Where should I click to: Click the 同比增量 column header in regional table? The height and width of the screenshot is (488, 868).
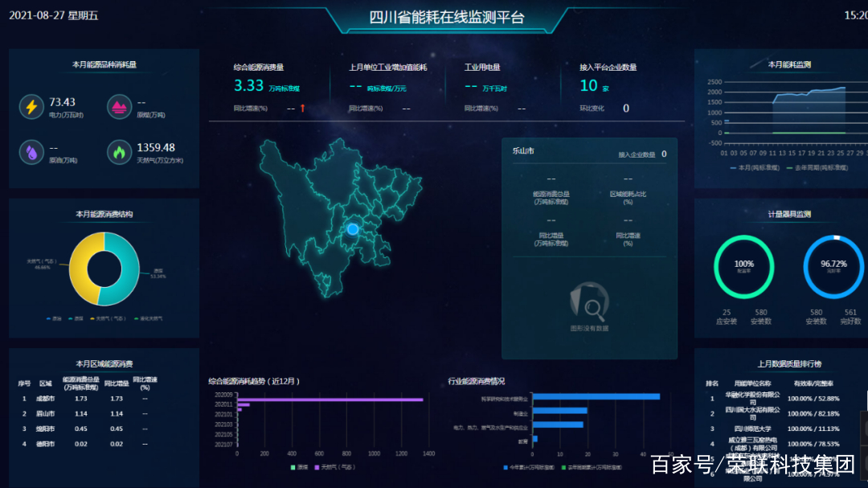[117, 383]
